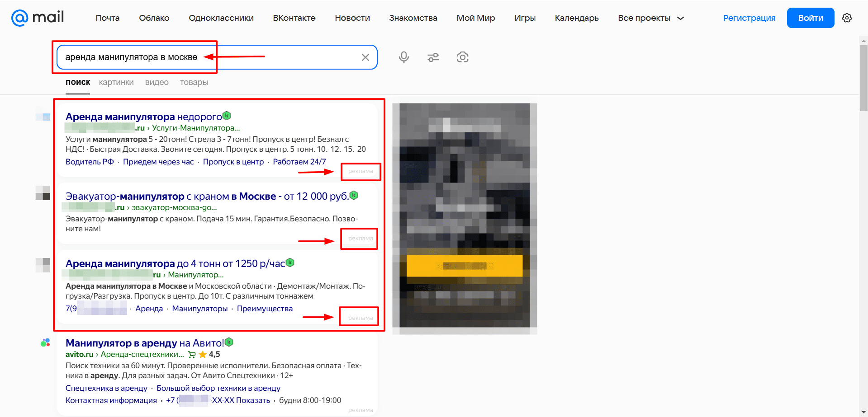This screenshot has width=868, height=417.
Task: Click the vertical page scrollbar thumb
Action: click(863, 78)
